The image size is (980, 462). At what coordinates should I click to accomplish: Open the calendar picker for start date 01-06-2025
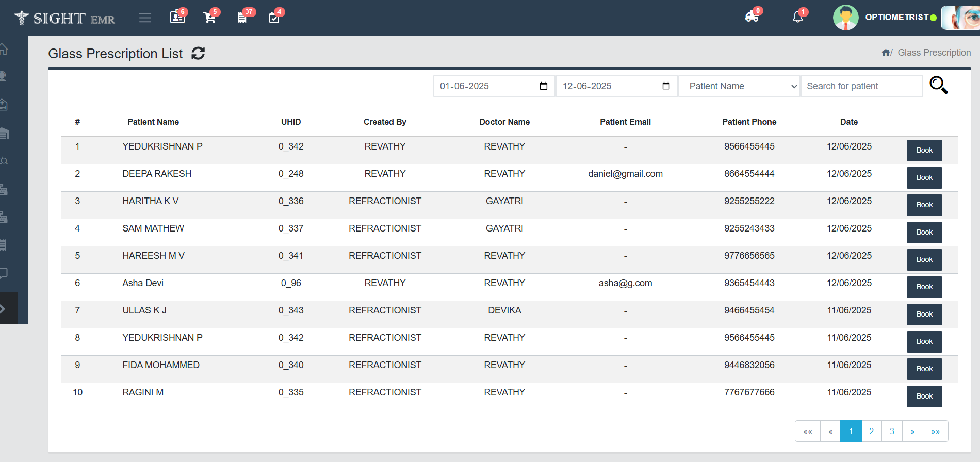(x=543, y=86)
